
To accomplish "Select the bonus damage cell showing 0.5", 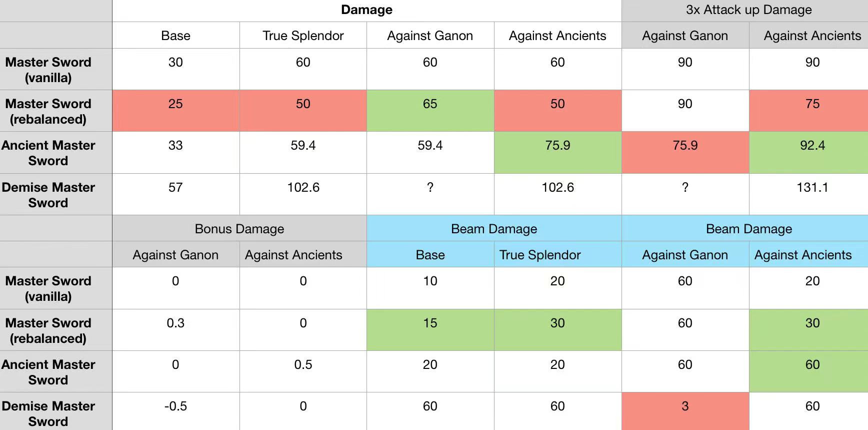I will coord(303,365).
